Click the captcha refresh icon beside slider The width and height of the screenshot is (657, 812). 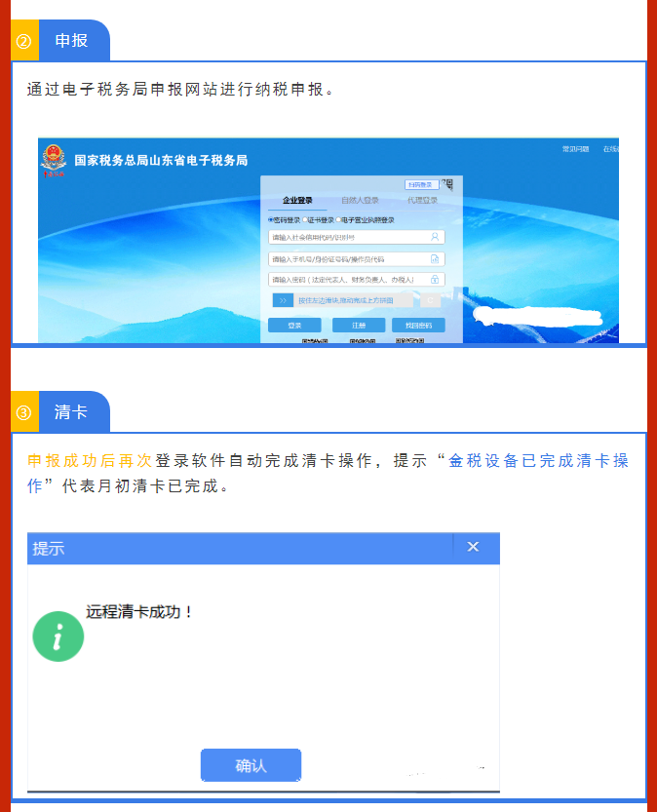click(430, 300)
